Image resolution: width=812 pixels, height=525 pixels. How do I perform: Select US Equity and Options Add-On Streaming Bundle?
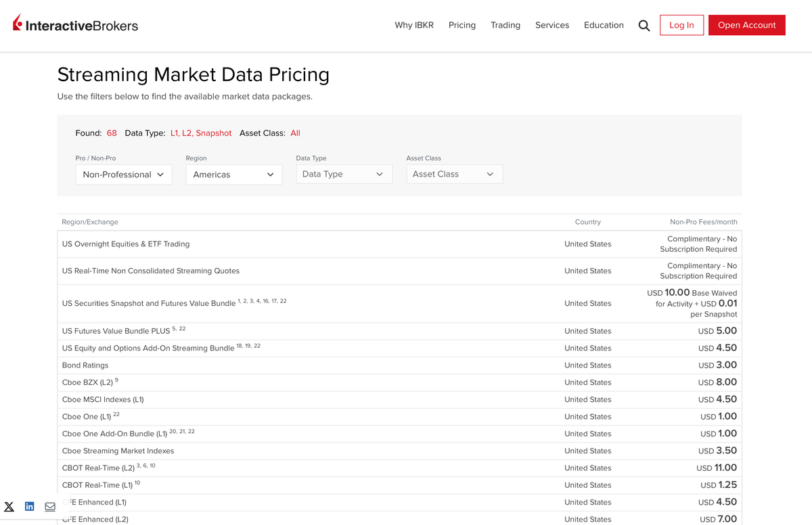click(x=399, y=348)
